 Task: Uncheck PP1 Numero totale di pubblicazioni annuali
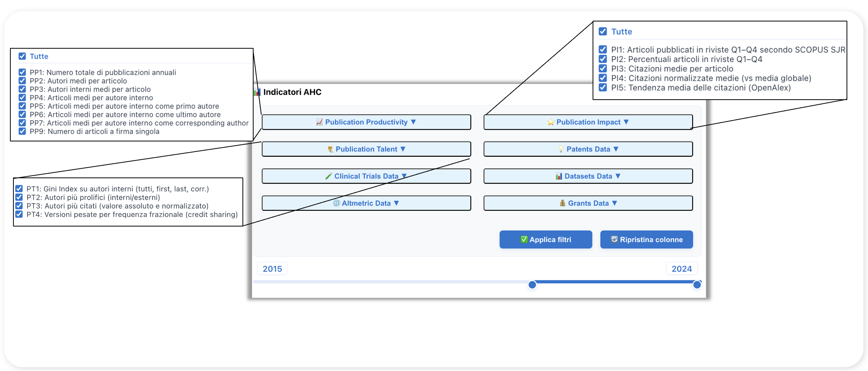tap(22, 72)
